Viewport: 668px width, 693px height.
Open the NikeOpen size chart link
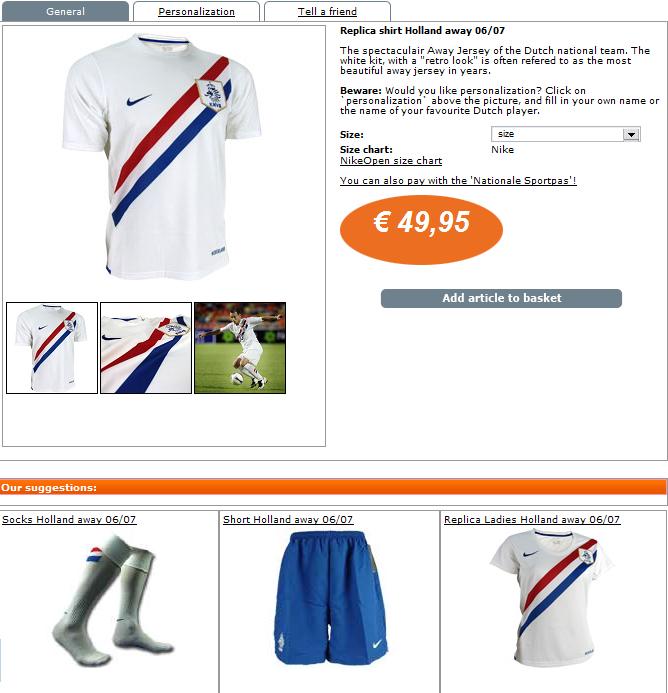coord(391,161)
